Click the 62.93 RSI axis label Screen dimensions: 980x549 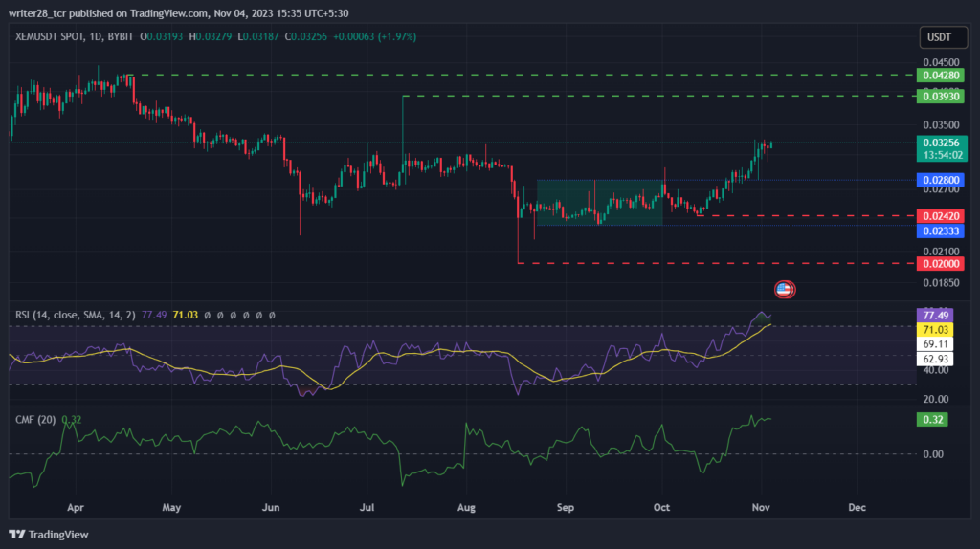click(935, 359)
